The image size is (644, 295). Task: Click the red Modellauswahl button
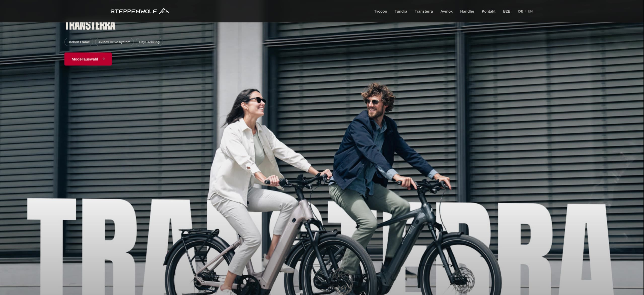point(88,59)
